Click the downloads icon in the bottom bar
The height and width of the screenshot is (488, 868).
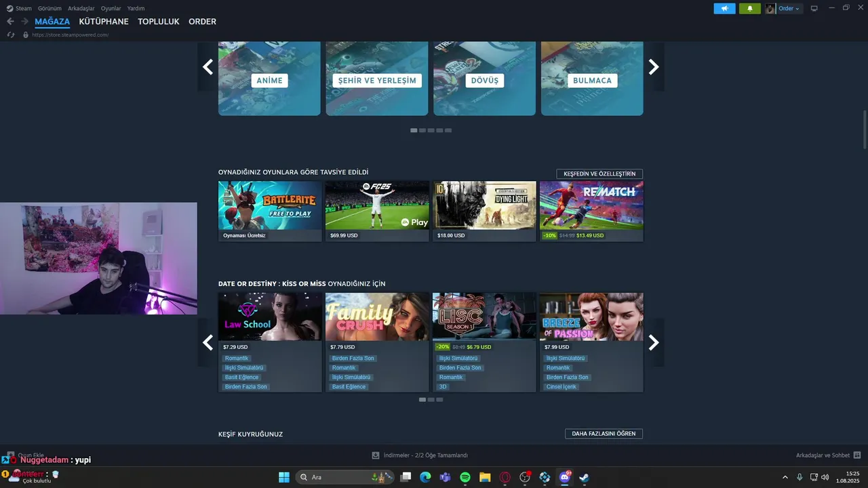click(376, 455)
